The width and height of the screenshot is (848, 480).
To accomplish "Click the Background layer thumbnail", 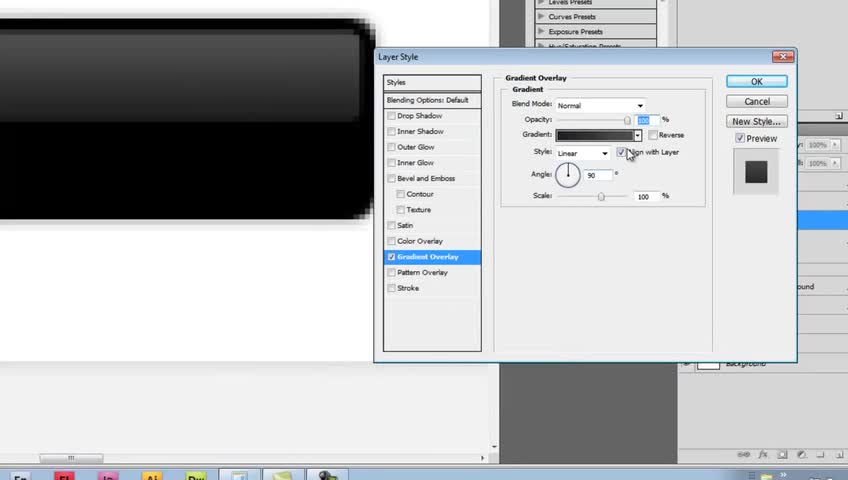I will pyautogui.click(x=708, y=365).
